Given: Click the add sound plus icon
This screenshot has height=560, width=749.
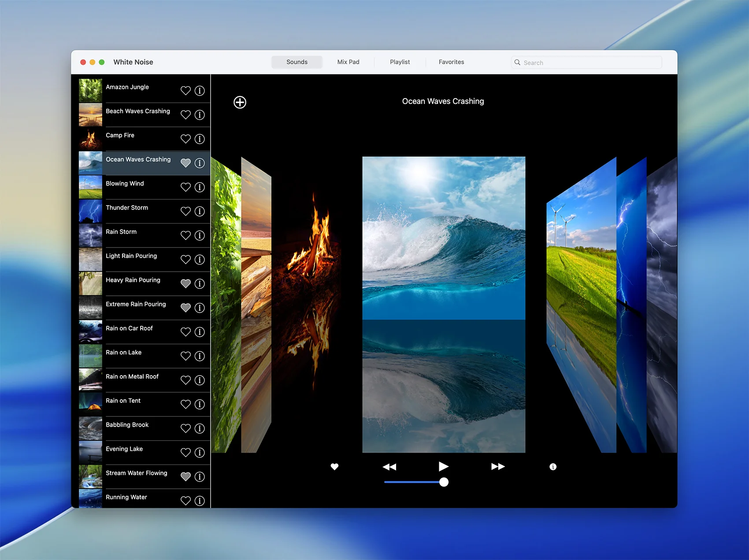Looking at the screenshot, I should point(240,102).
